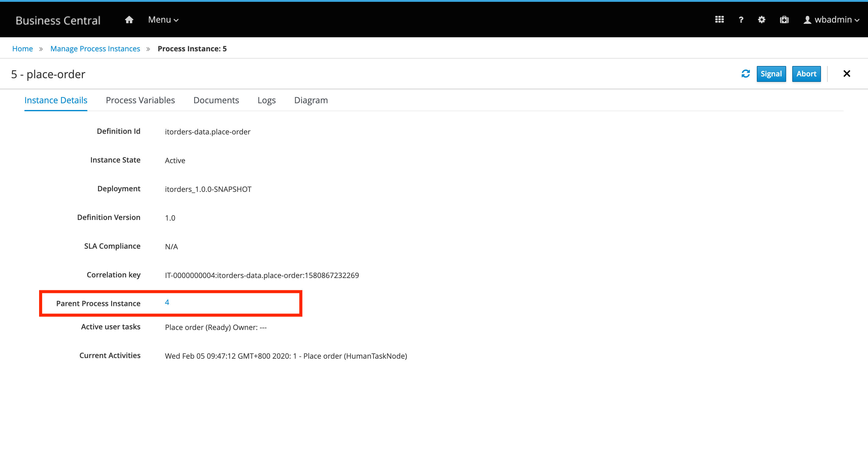Refresh the process instance details
The height and width of the screenshot is (454, 868).
745,73
